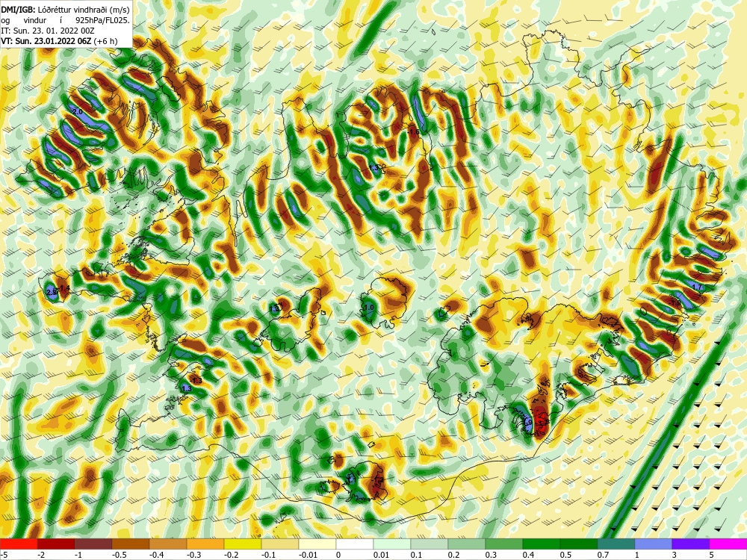Click the legend label "1"

click(638, 555)
